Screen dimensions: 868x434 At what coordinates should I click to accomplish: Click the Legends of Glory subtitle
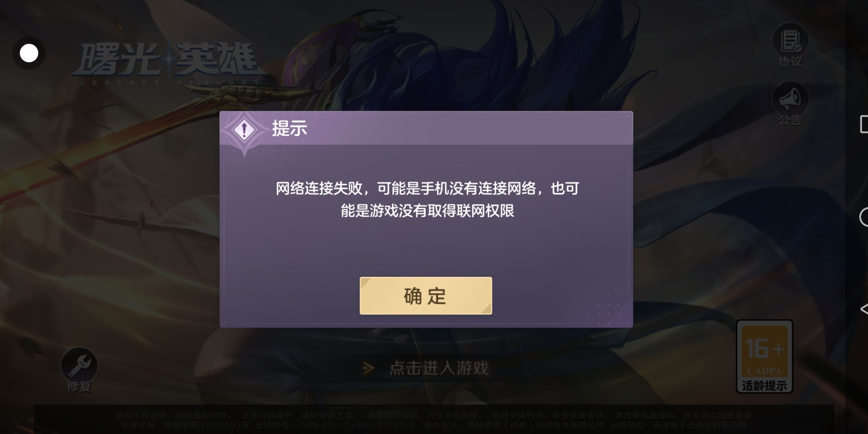(170, 82)
